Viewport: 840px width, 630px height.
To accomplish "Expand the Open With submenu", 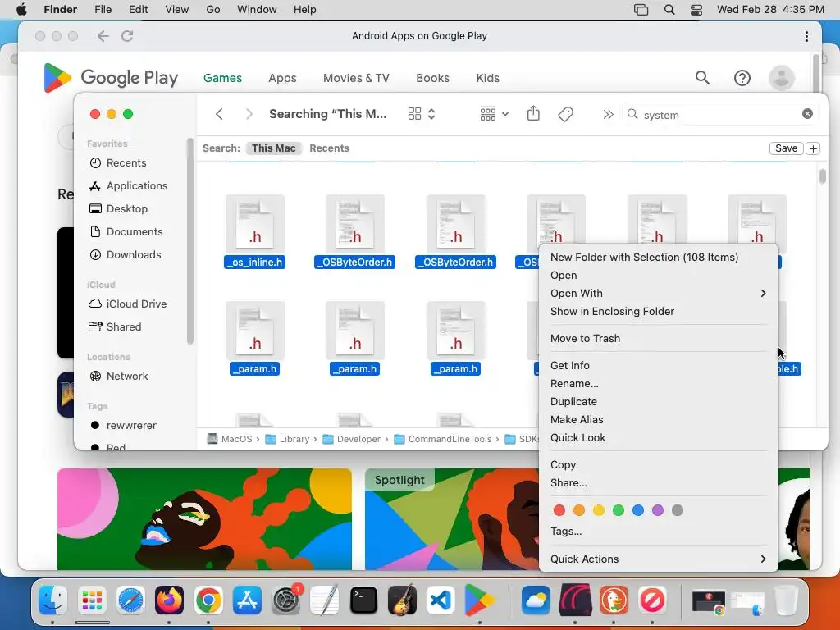I will point(659,294).
